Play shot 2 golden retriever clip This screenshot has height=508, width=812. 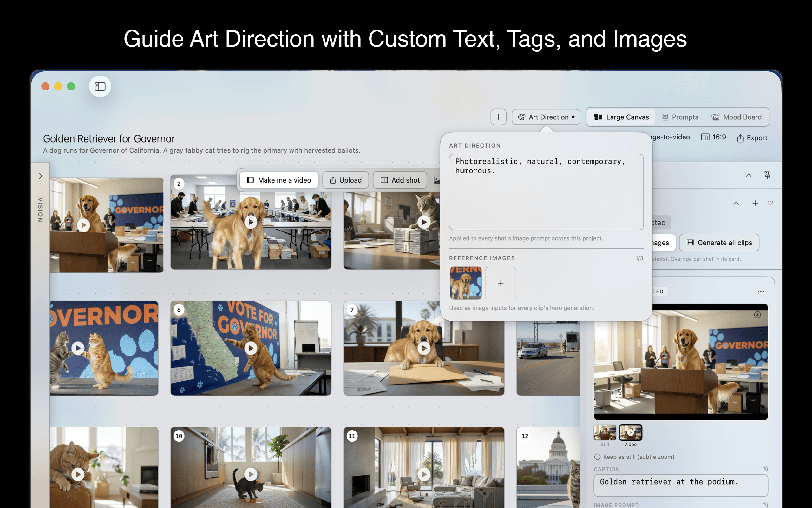click(251, 222)
